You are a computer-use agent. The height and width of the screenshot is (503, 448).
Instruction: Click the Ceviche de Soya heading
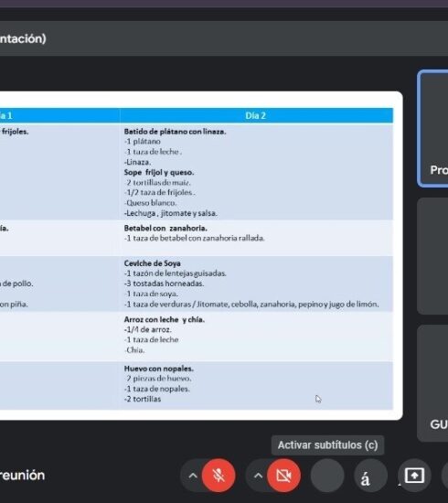(153, 263)
